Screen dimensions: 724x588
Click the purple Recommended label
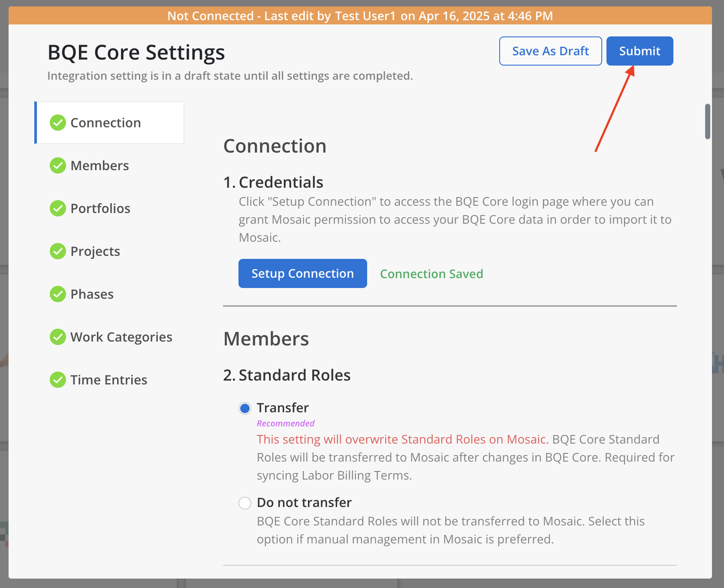coord(286,423)
